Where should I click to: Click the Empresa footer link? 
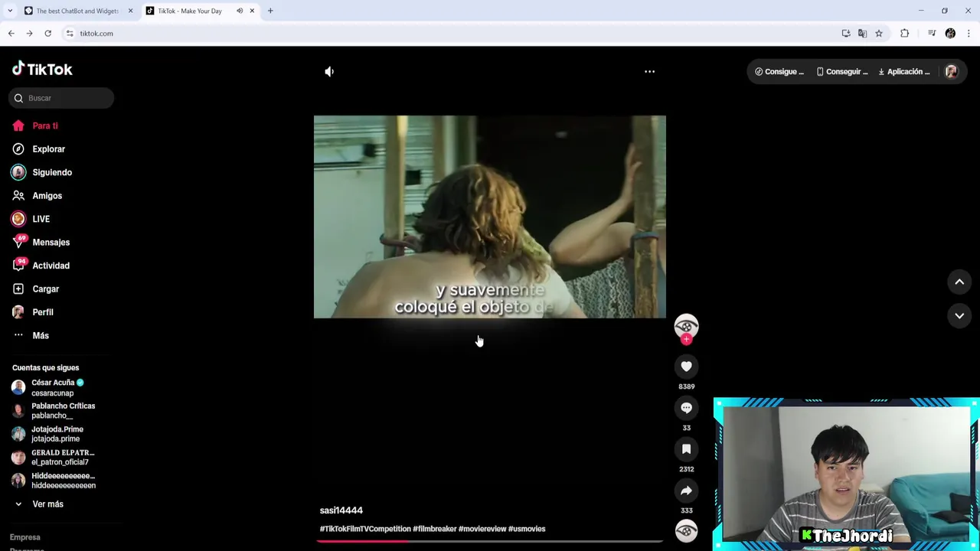point(25,537)
